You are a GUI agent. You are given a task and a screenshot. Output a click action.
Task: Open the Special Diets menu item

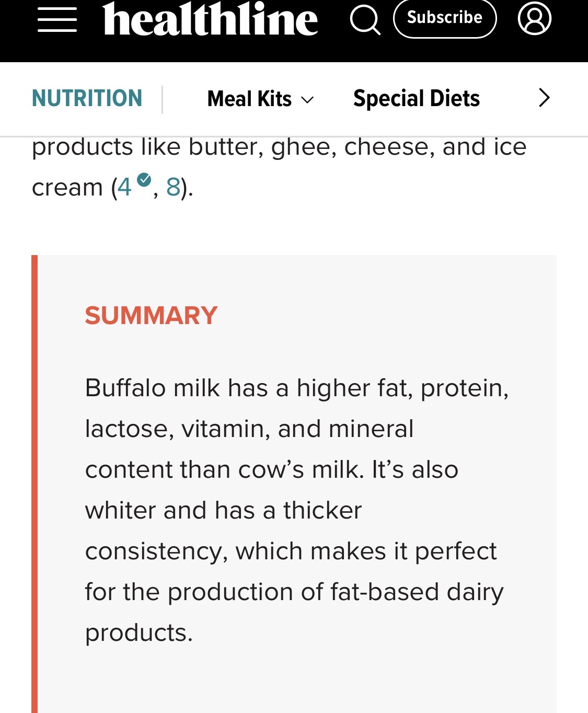416,98
